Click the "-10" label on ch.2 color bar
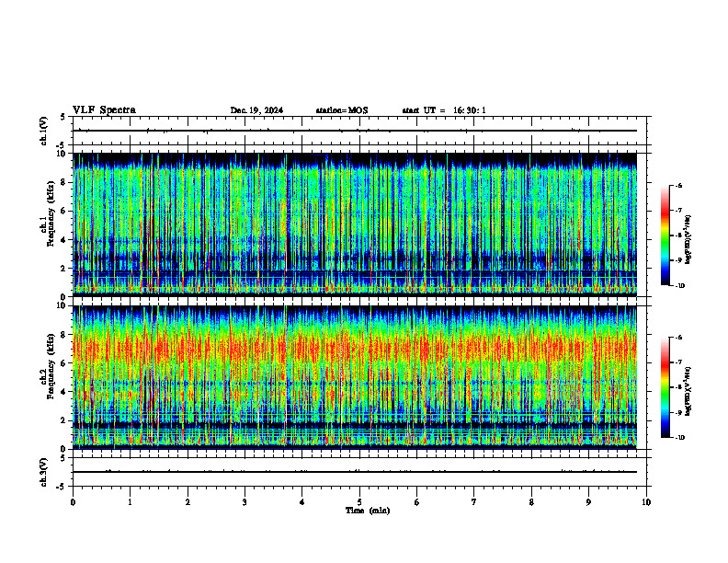 coord(680,438)
